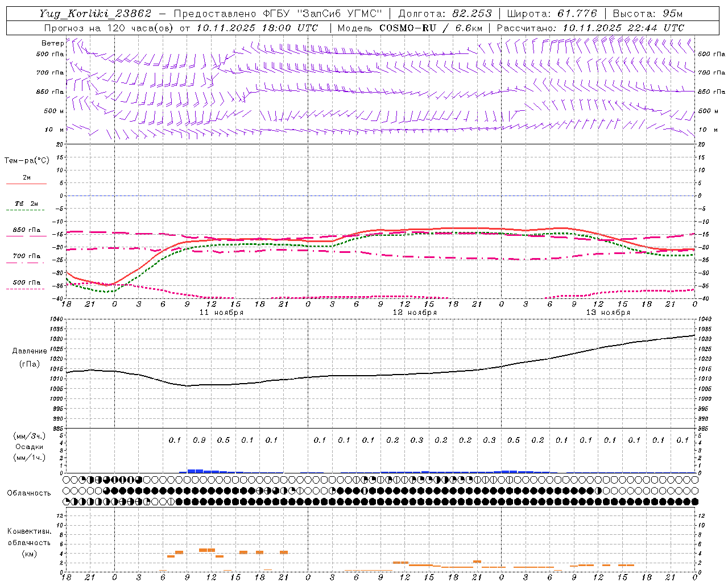This screenshot has width=728, height=582.
Task: Select the 12 ноября date label
Action: coord(415,313)
